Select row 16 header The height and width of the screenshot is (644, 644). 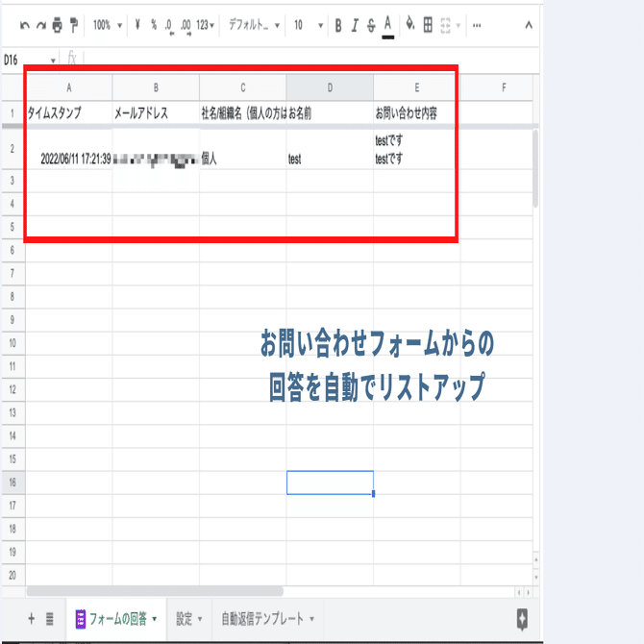(x=12, y=483)
